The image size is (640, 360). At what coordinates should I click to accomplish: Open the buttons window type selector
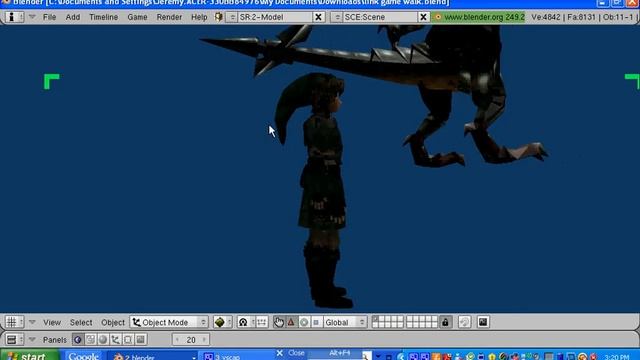[14, 340]
